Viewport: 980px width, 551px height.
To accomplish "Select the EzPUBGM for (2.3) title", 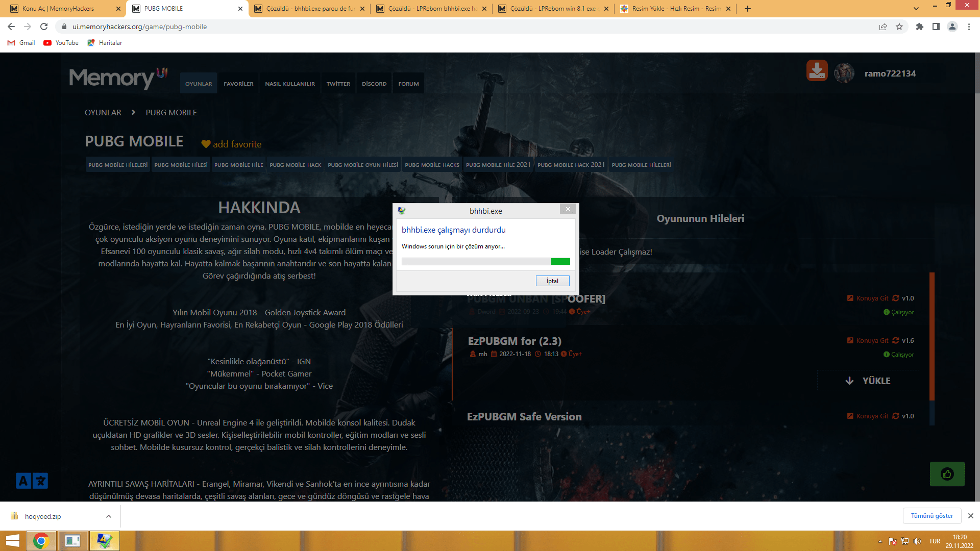I will pos(514,341).
